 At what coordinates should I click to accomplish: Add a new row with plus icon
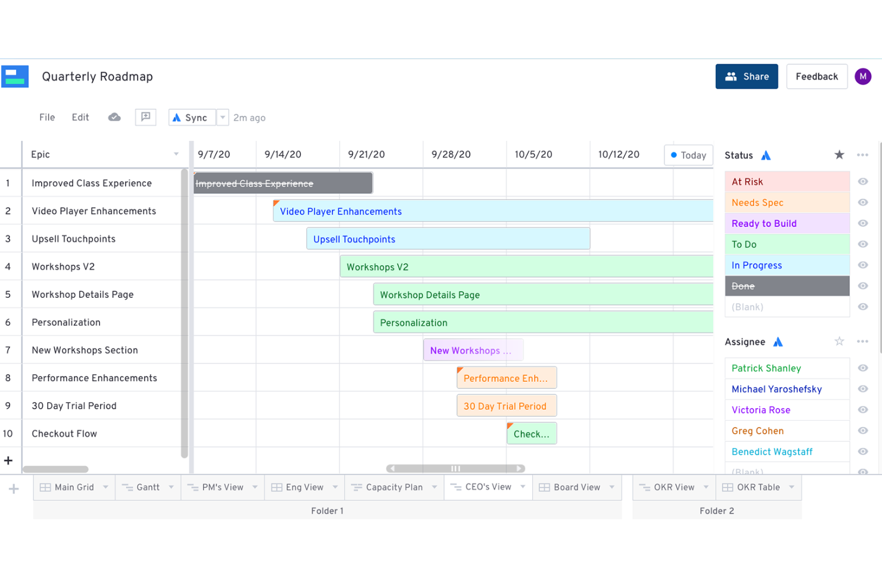coord(8,461)
